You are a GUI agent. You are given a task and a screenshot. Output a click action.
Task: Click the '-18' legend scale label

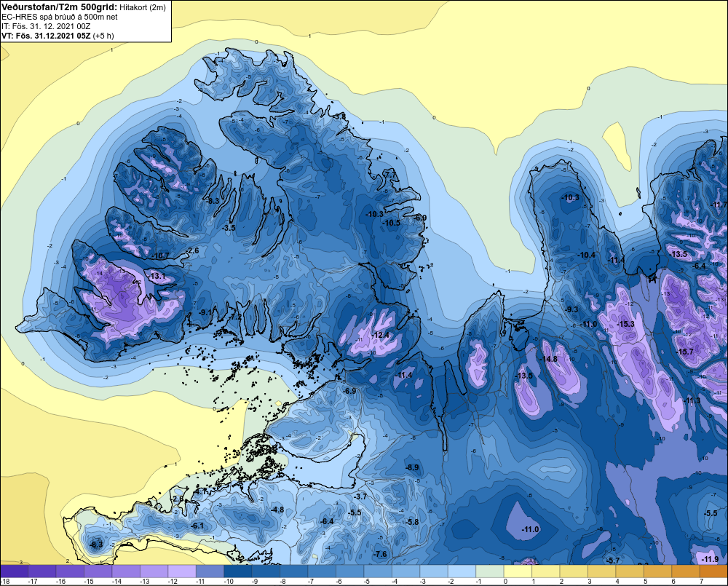tap(6, 582)
